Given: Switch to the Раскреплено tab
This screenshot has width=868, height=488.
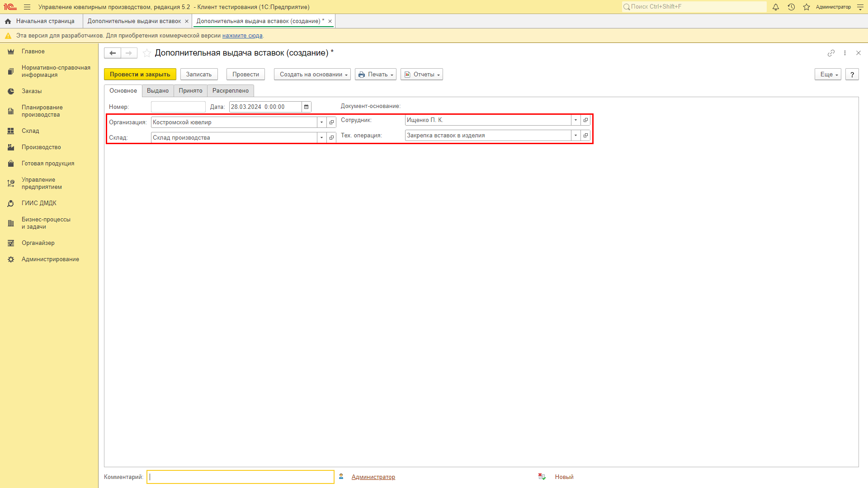Looking at the screenshot, I should coord(231,90).
